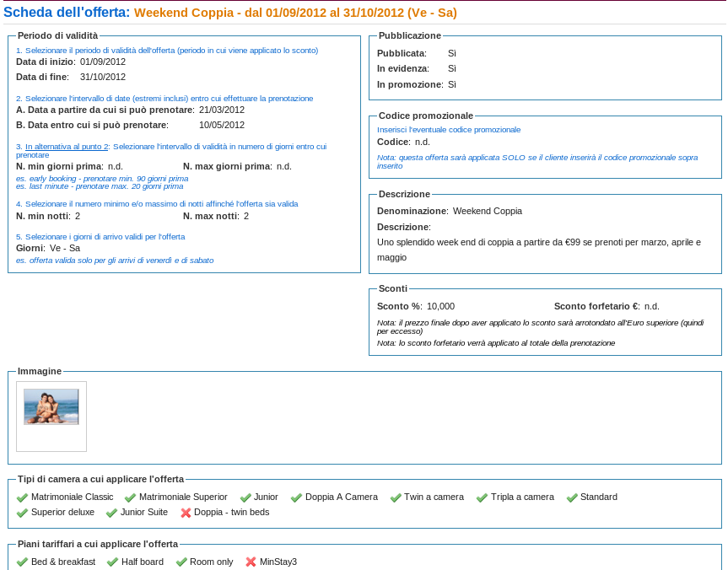Click the green check next to Superior deluxe
The width and height of the screenshot is (728, 570).
(22, 513)
